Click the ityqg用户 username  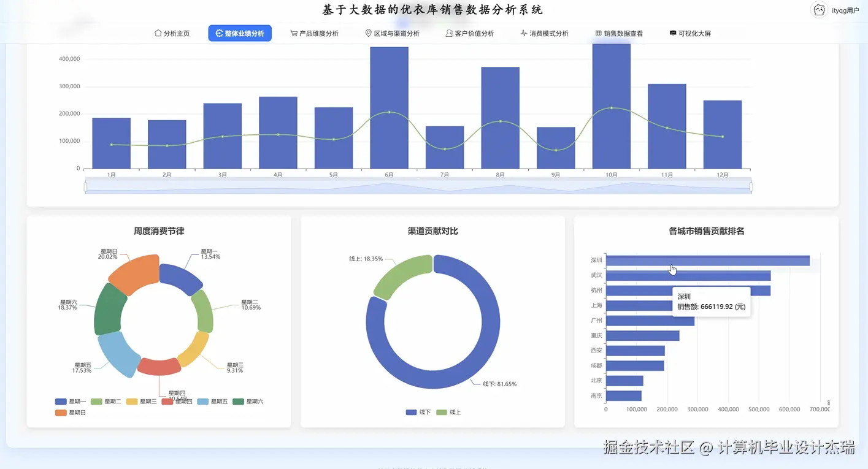845,10
